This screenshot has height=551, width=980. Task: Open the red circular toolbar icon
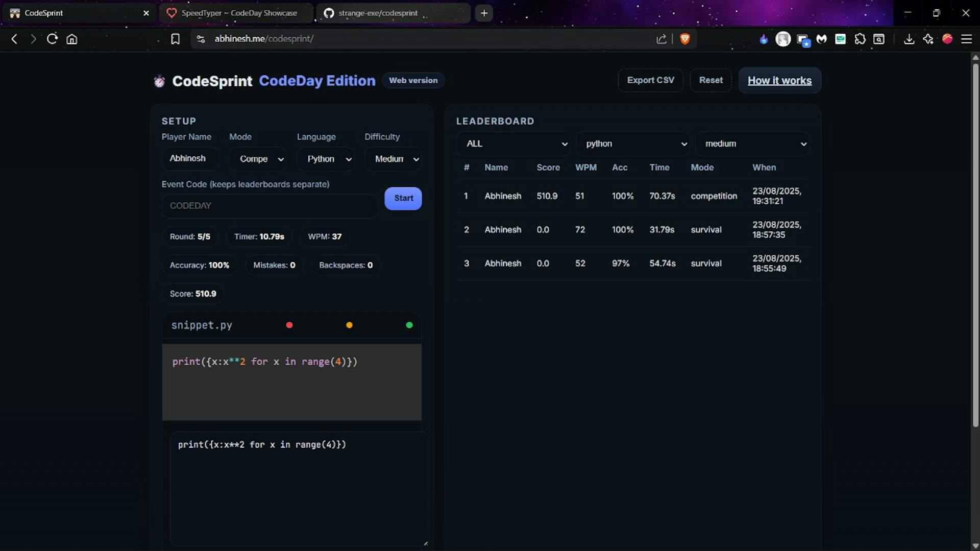[x=947, y=39]
